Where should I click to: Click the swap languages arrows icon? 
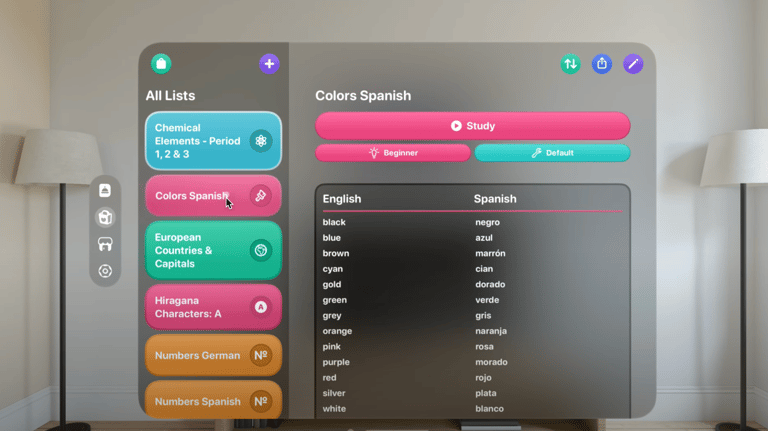571,64
